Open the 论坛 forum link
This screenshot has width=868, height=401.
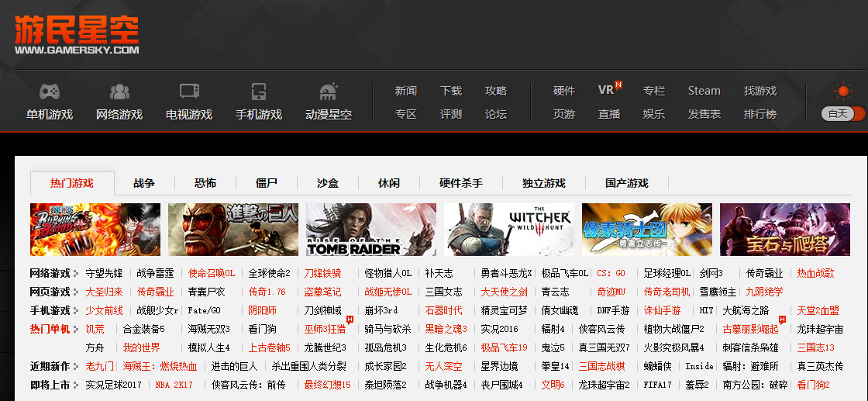pos(496,114)
